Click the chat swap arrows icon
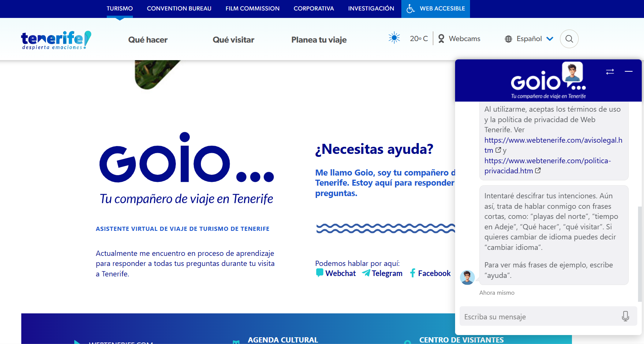 (x=610, y=72)
